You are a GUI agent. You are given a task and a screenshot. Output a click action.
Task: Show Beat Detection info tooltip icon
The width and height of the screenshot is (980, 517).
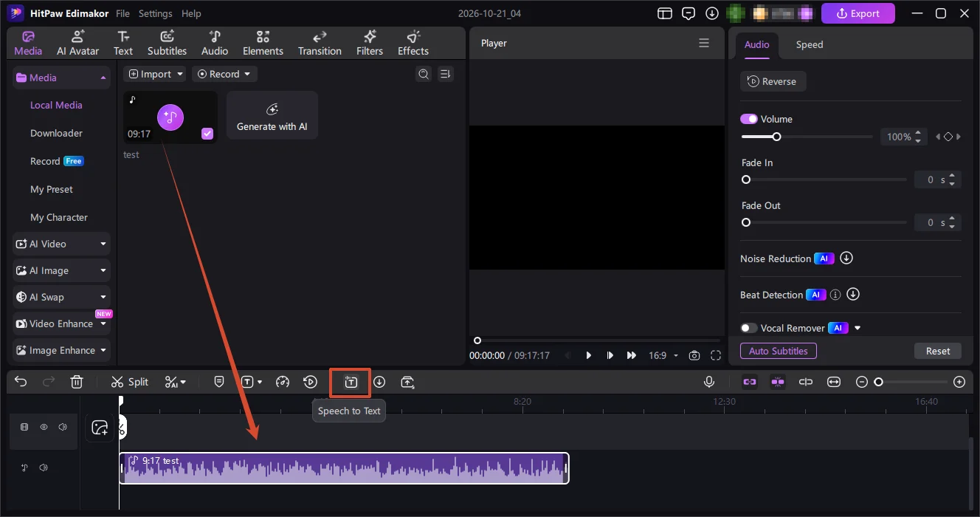tap(835, 295)
